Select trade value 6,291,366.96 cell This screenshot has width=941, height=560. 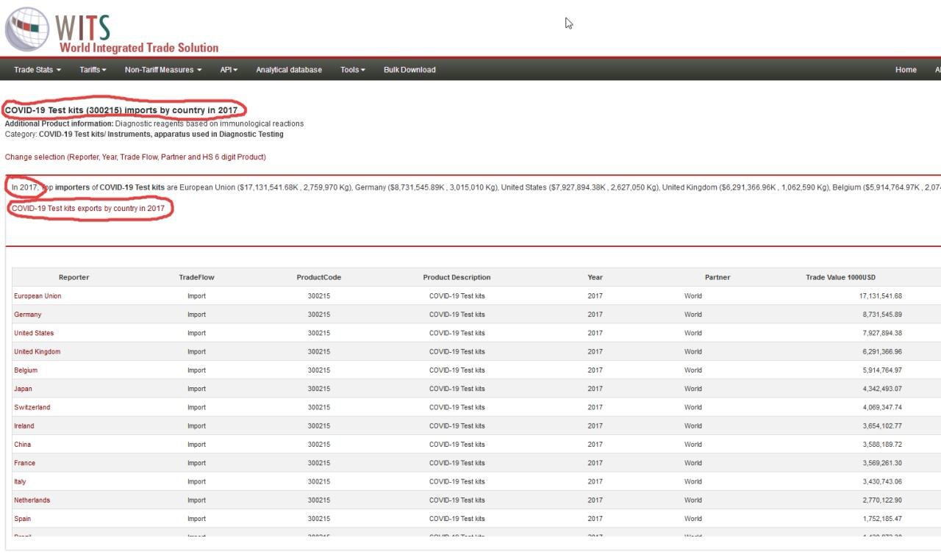tap(882, 352)
